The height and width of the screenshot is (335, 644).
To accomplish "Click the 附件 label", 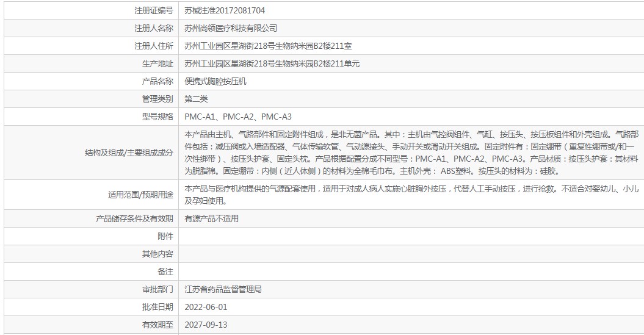I will [165, 237].
